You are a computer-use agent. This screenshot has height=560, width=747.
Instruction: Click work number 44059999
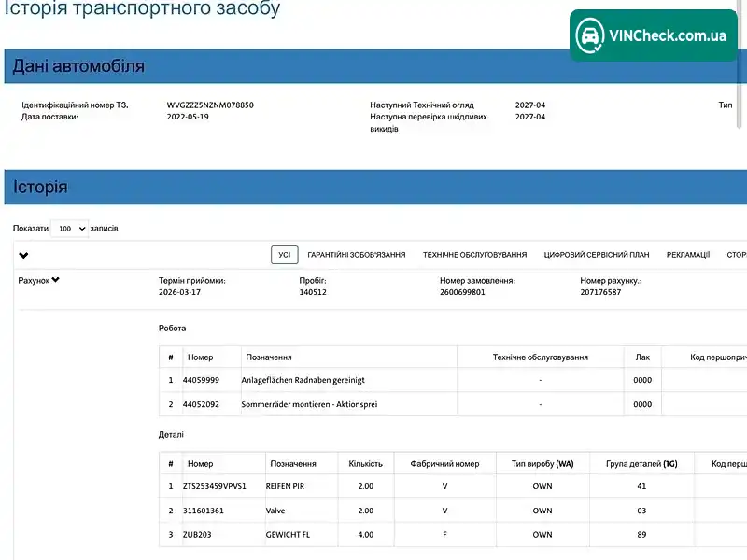[201, 380]
